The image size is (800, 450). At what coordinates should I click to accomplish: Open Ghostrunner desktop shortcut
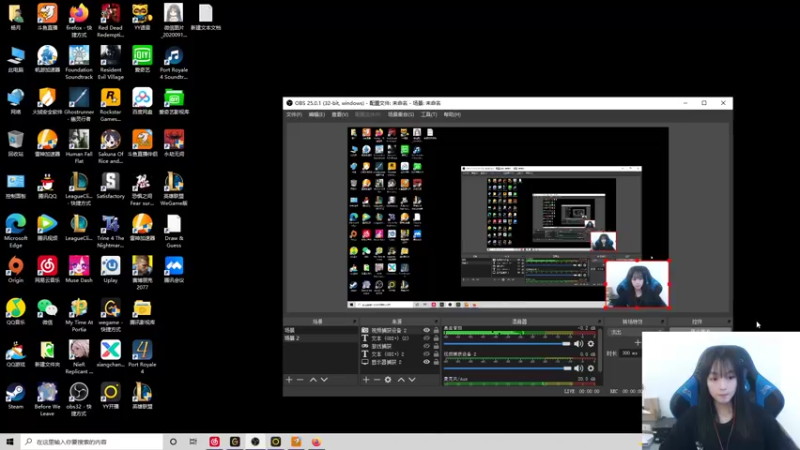79,105
